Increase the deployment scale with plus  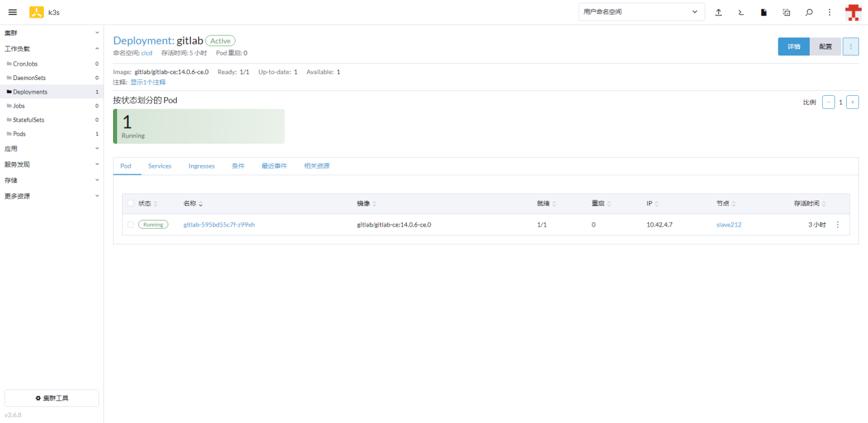852,102
